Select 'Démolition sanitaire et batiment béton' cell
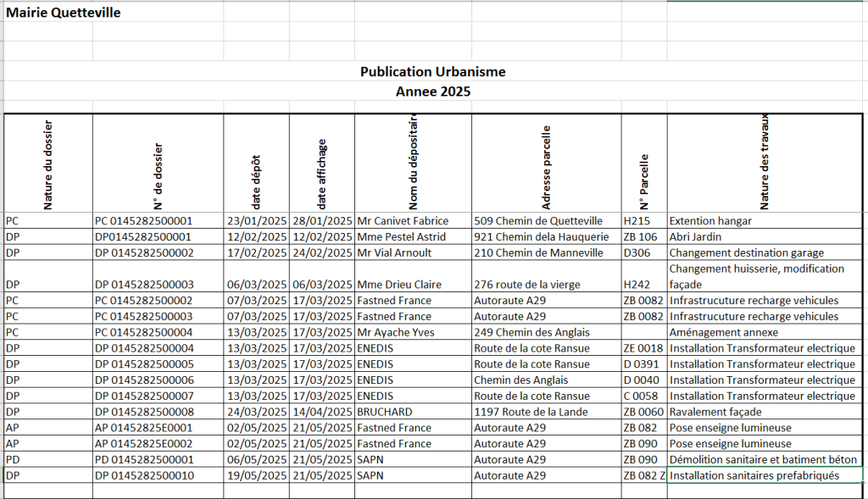This screenshot has height=499, width=868. (765, 460)
